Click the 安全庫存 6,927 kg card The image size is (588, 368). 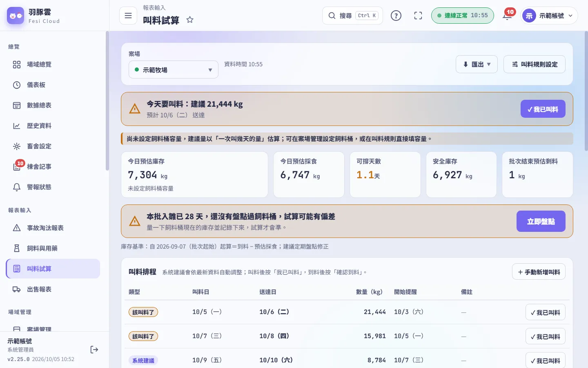coord(461,175)
